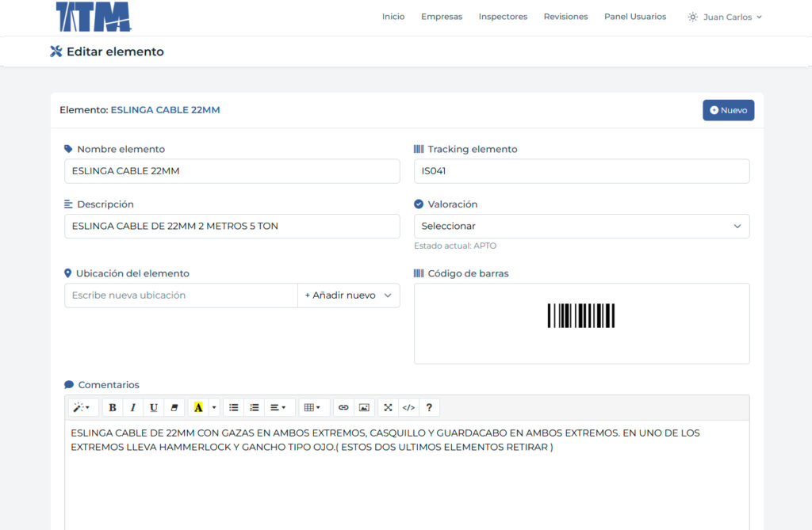
Task: Focus the Descripción input field
Action: 232,227
